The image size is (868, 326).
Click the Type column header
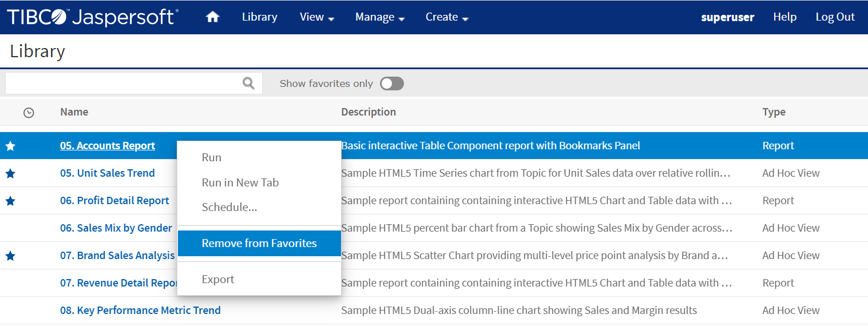pyautogui.click(x=774, y=112)
